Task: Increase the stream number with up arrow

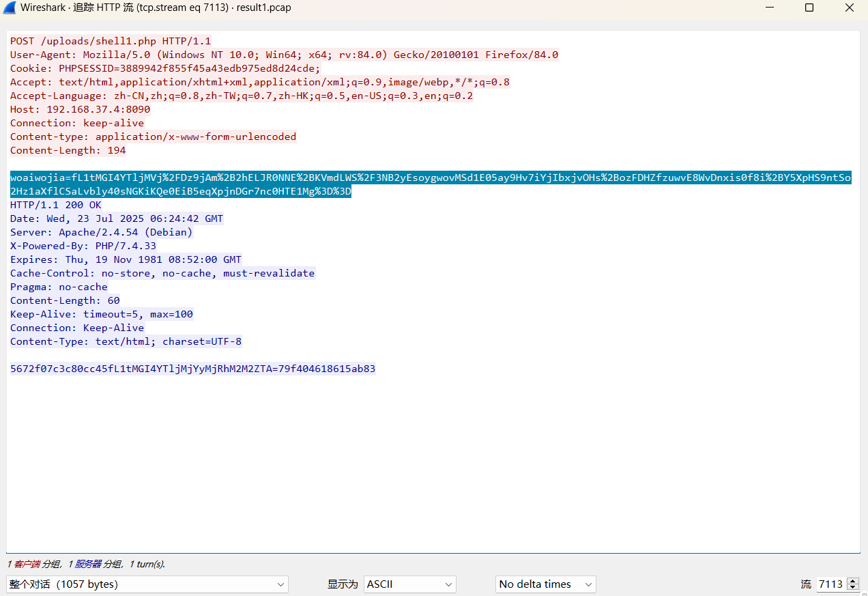Action: 853,581
